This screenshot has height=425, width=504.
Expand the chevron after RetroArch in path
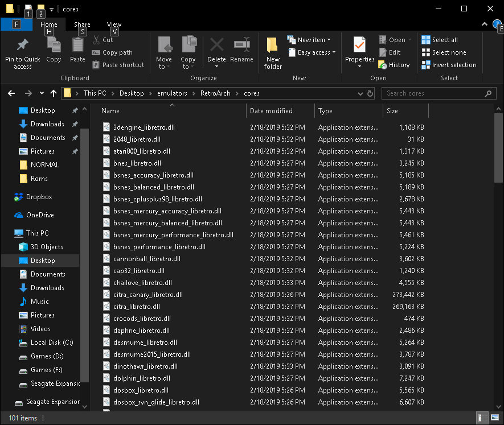click(x=237, y=93)
